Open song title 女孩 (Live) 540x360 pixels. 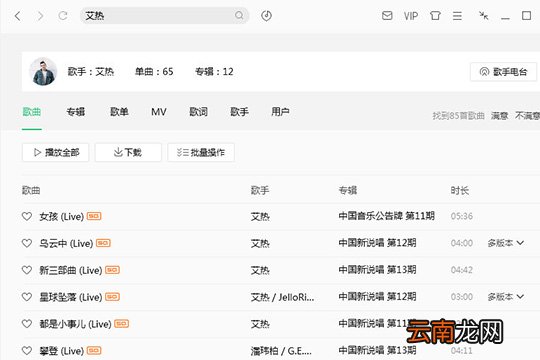62,217
